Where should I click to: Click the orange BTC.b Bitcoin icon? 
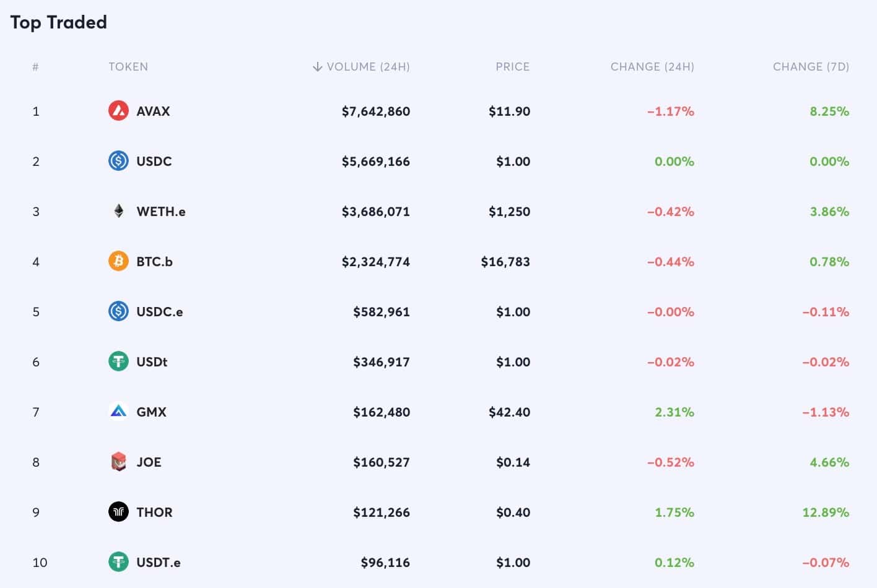coord(118,261)
